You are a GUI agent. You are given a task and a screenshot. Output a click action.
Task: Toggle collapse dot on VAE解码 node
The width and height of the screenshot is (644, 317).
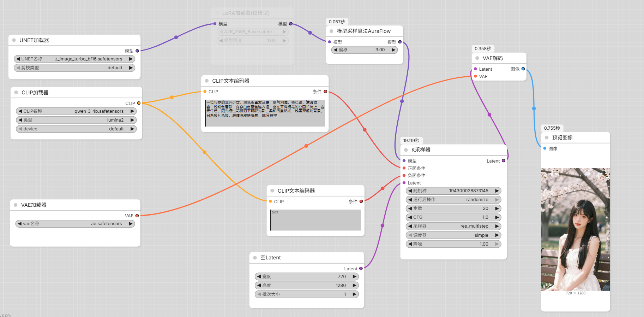477,58
